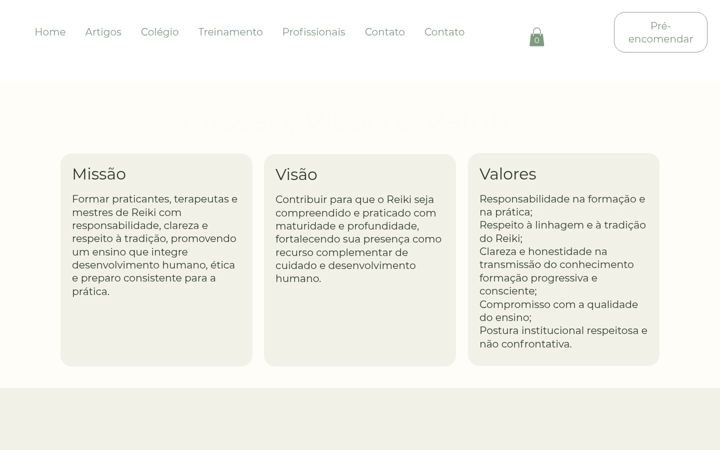720x450 pixels.
Task: Open the Contato link nearest the cart icon
Action: click(x=444, y=32)
